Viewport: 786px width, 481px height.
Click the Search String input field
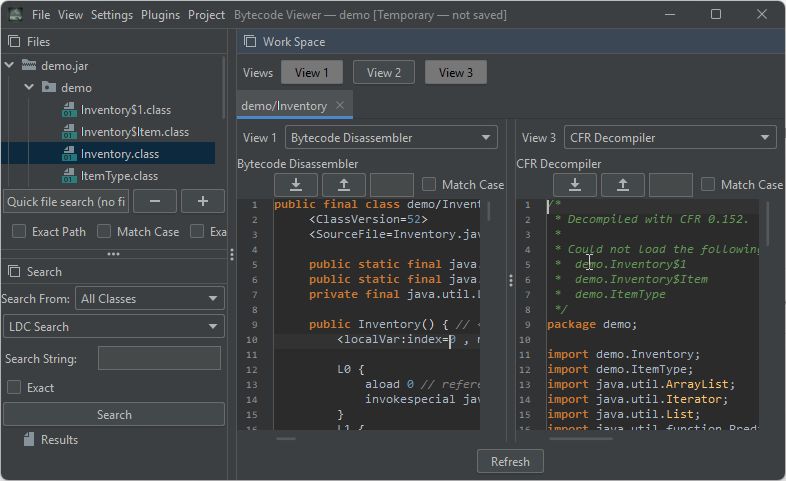(x=159, y=358)
